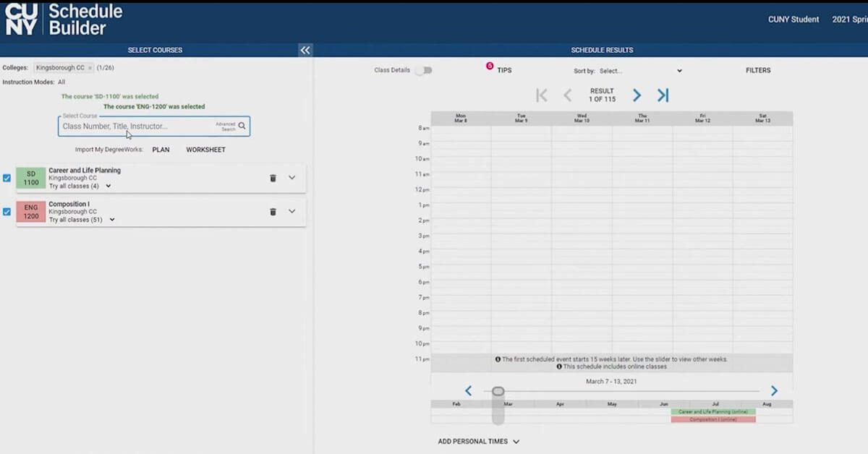The width and height of the screenshot is (868, 454).
Task: Go to the previous schedule result
Action: (x=568, y=95)
